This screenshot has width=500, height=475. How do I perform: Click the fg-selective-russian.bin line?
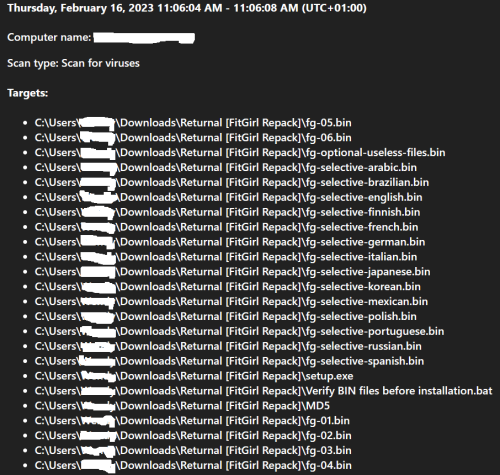pos(228,346)
